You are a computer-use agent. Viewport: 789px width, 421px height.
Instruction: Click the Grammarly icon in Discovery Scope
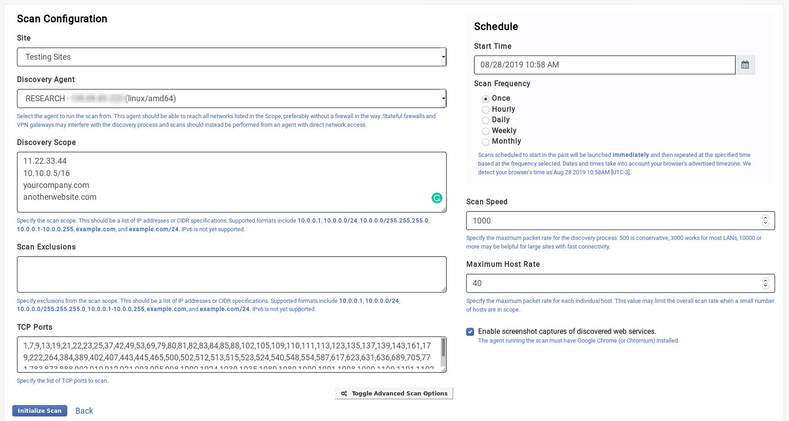(x=437, y=198)
